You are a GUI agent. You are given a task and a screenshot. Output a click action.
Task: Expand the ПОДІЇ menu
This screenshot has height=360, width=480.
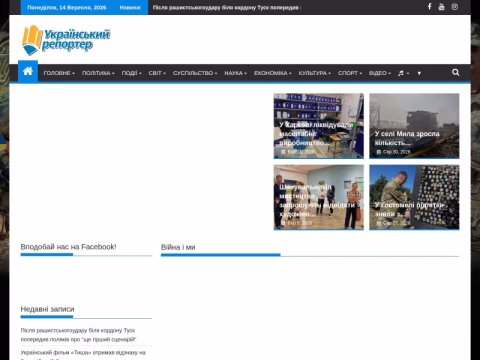click(131, 73)
